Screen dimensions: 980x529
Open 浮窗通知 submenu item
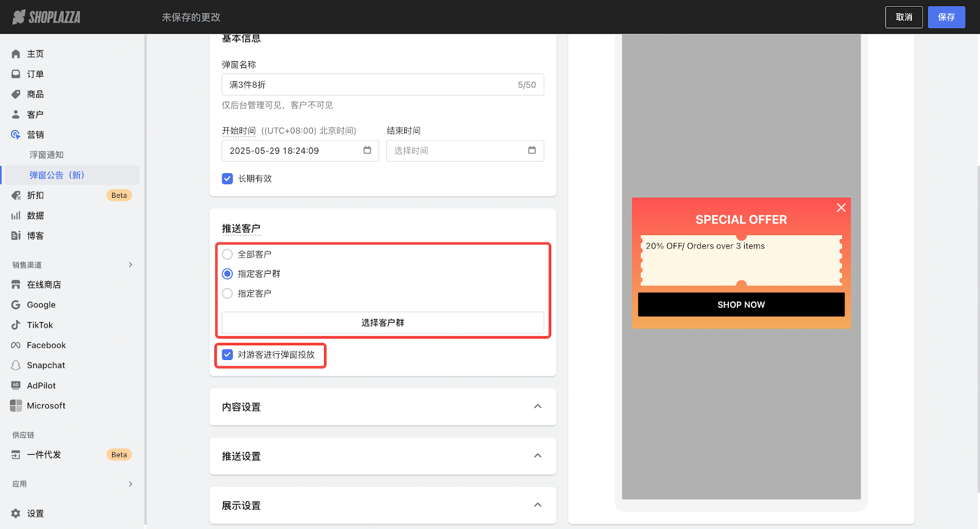coord(47,155)
